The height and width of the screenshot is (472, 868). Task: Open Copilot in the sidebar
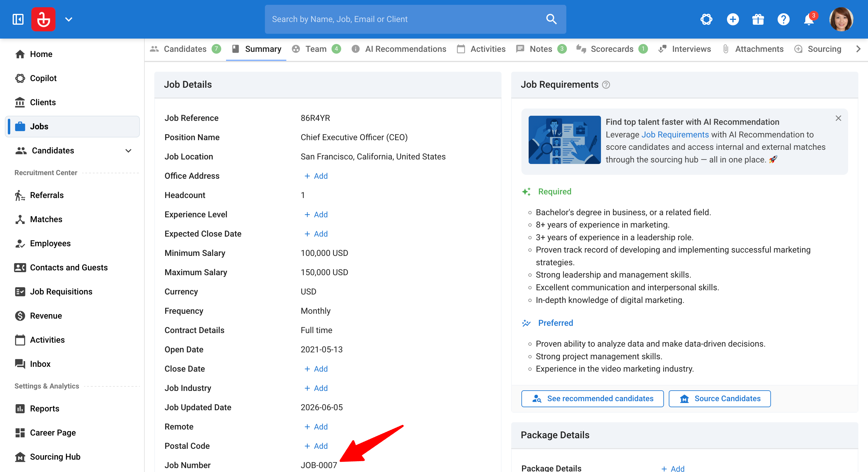click(72, 78)
